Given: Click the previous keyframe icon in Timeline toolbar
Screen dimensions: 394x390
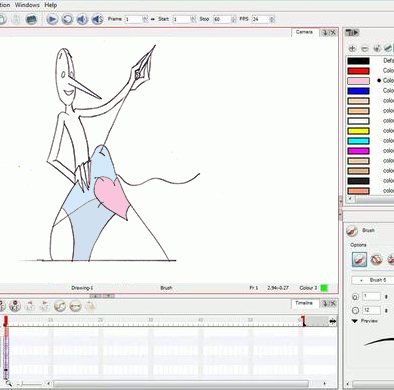Looking at the screenshot, I should pyautogui.click(x=30, y=305).
